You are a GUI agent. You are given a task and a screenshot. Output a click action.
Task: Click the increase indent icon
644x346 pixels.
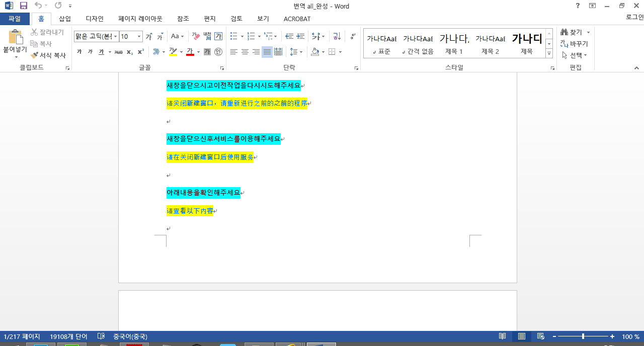(300, 36)
